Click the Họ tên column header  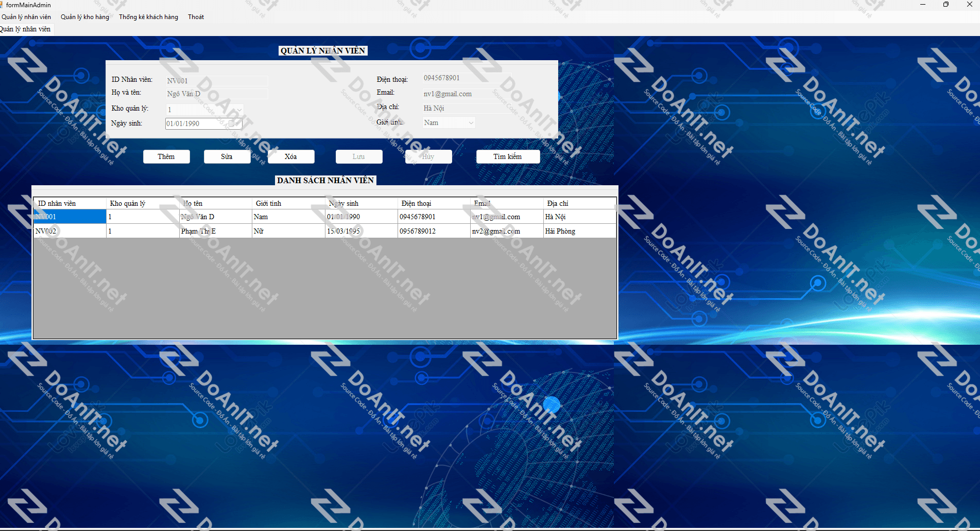(215, 204)
